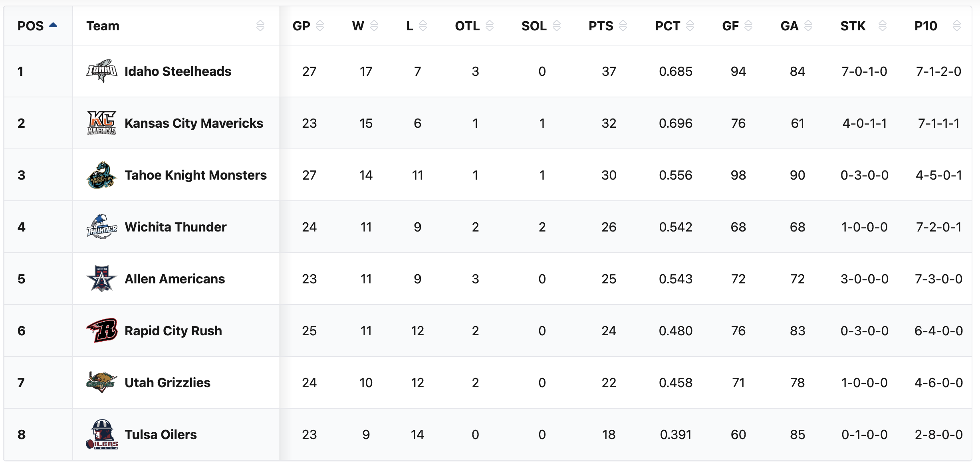
Task: Click the Rapid City Rush logo
Action: (x=102, y=330)
